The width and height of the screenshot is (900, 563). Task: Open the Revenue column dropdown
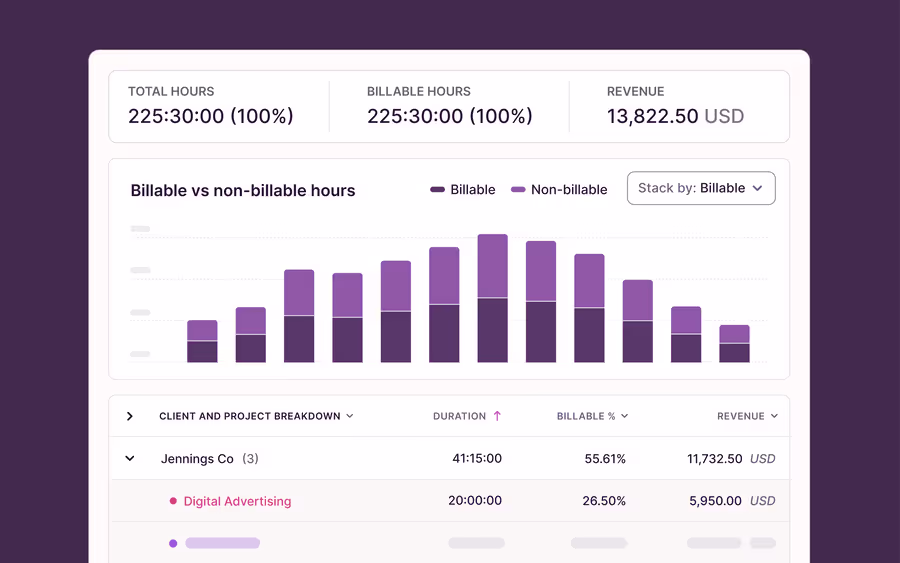point(747,416)
